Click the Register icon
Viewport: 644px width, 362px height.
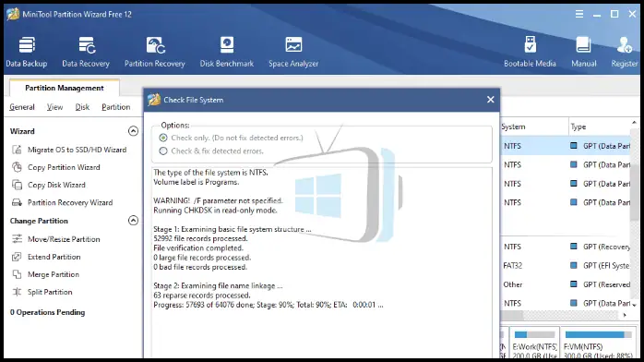[625, 45]
